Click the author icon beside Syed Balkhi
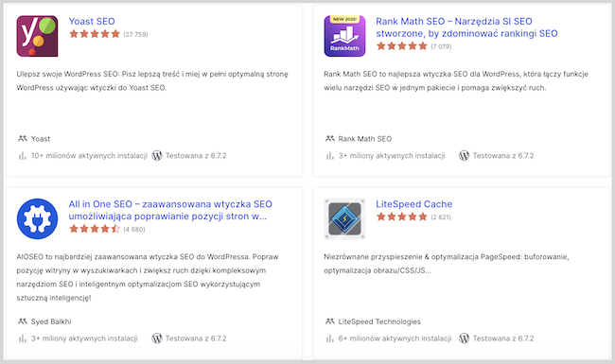 [23, 321]
